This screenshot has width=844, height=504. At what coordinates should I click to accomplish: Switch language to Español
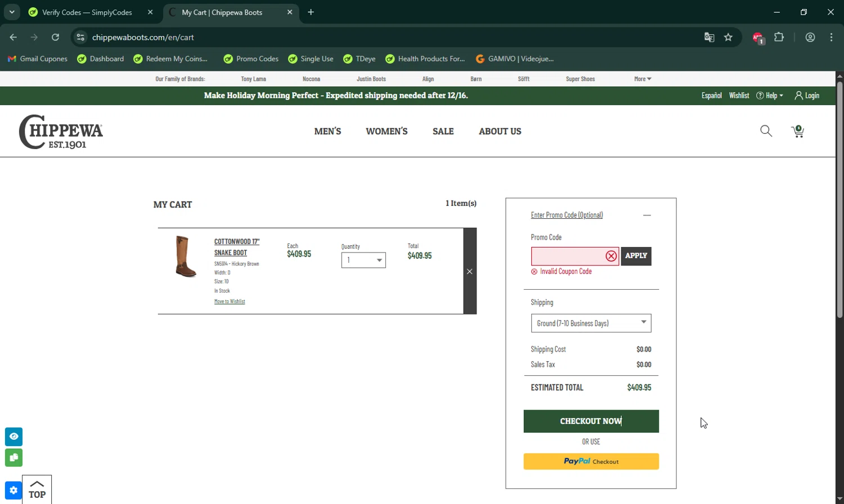click(711, 96)
